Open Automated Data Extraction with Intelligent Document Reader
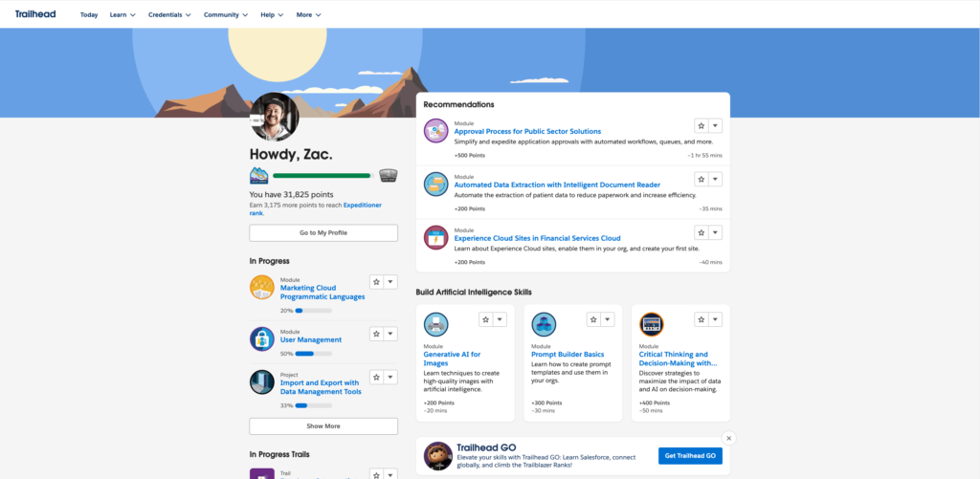 click(x=557, y=185)
